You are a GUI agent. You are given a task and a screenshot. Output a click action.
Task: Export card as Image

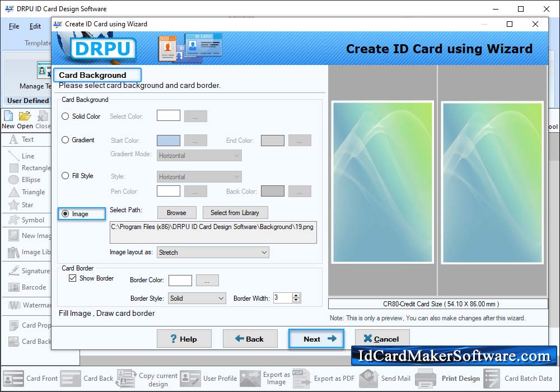click(x=265, y=379)
